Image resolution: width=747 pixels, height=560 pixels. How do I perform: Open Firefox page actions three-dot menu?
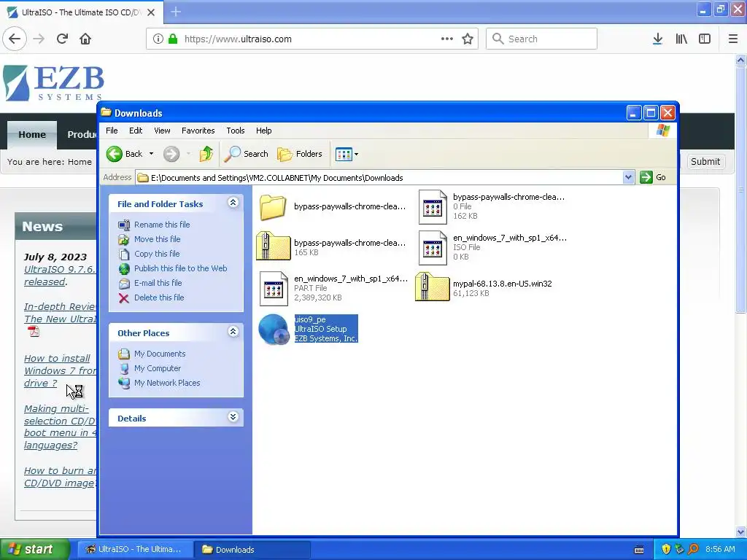point(447,39)
